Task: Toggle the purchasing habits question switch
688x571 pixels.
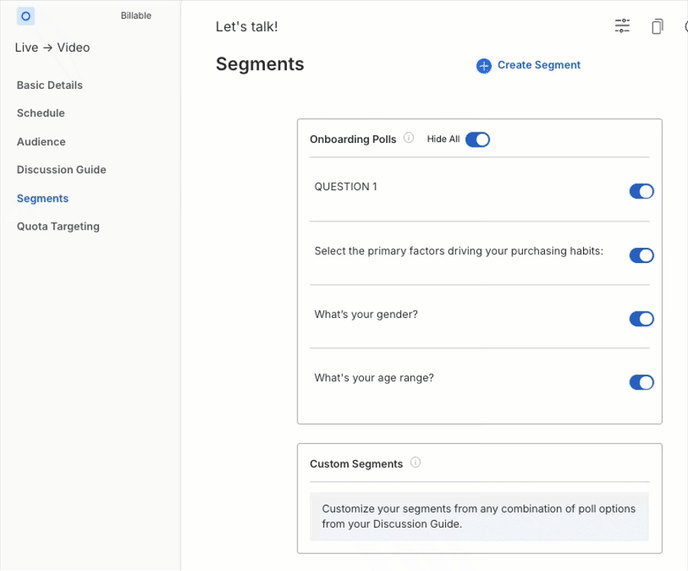Action: (641, 255)
